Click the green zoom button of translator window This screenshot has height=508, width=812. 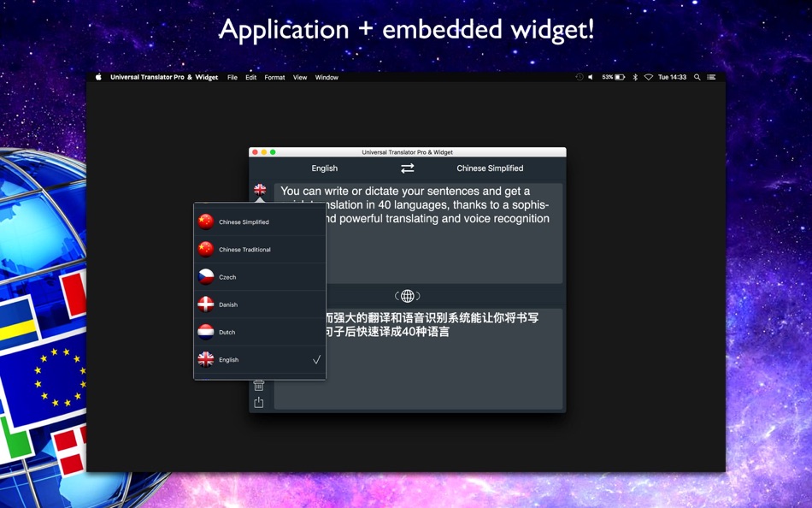[x=273, y=152]
